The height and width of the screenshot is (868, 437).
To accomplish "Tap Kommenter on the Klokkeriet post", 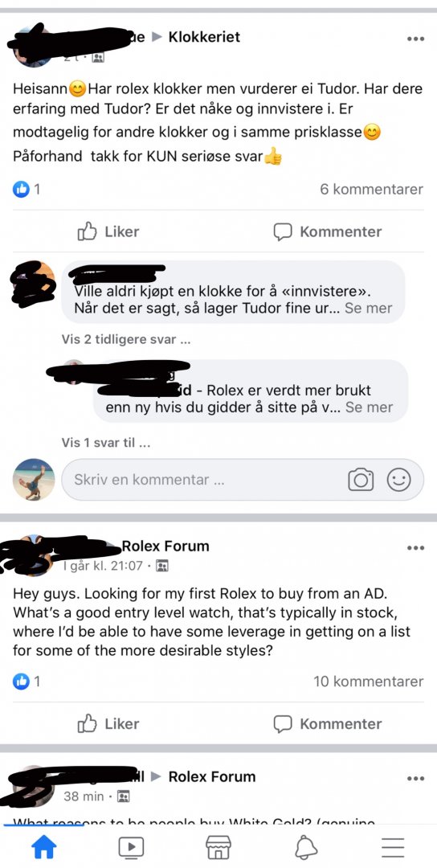I will click(328, 231).
